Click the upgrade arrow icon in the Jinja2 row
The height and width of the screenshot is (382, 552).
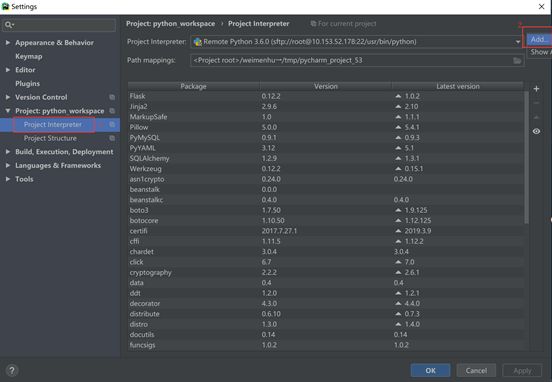click(398, 106)
